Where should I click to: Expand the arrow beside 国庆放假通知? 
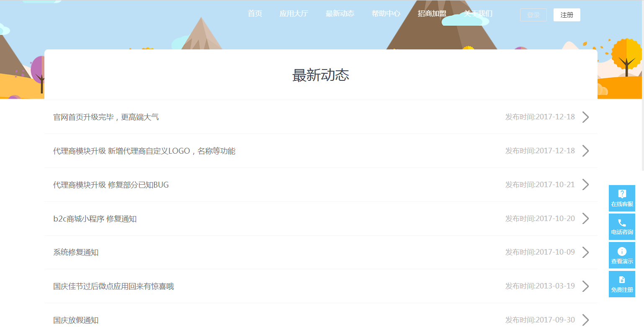[585, 319]
